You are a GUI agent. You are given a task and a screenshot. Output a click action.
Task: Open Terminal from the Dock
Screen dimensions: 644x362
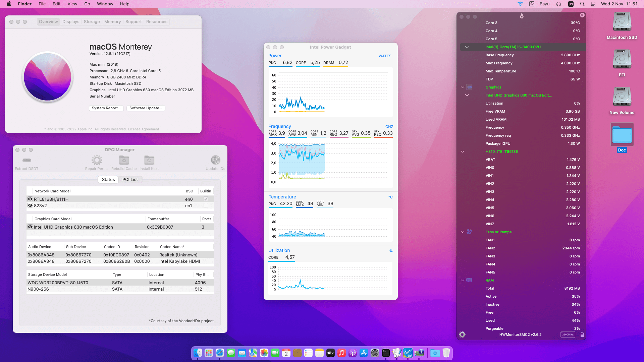pyautogui.click(x=386, y=353)
